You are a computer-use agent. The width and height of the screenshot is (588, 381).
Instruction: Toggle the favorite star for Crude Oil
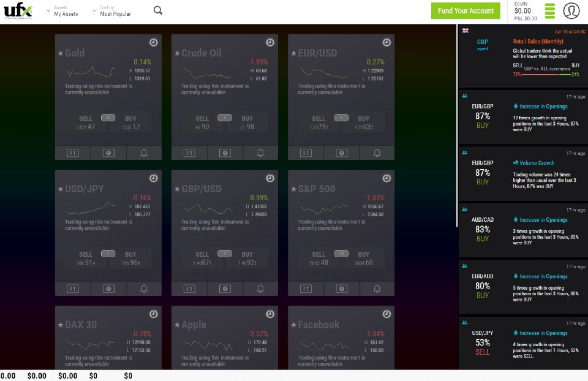tap(177, 53)
